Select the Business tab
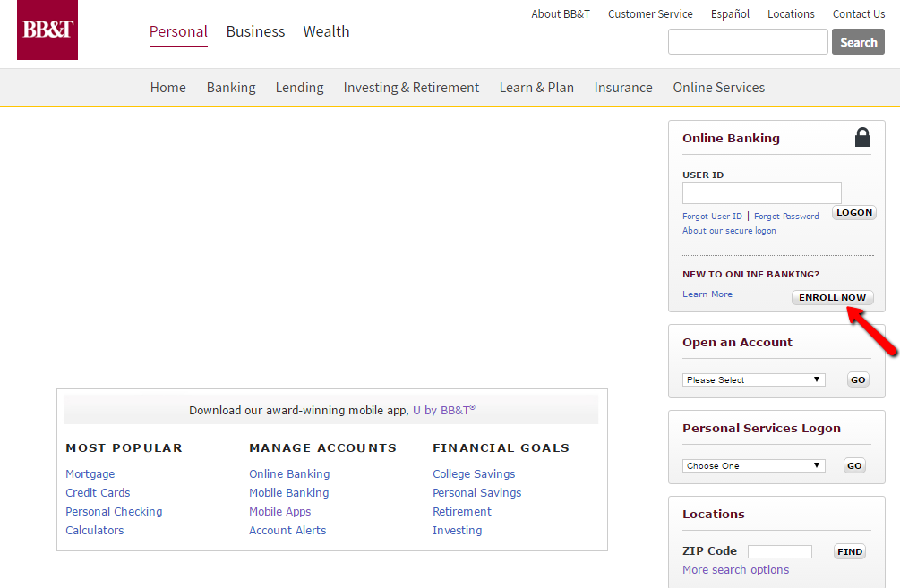This screenshot has height=588, width=900. pyautogui.click(x=255, y=31)
